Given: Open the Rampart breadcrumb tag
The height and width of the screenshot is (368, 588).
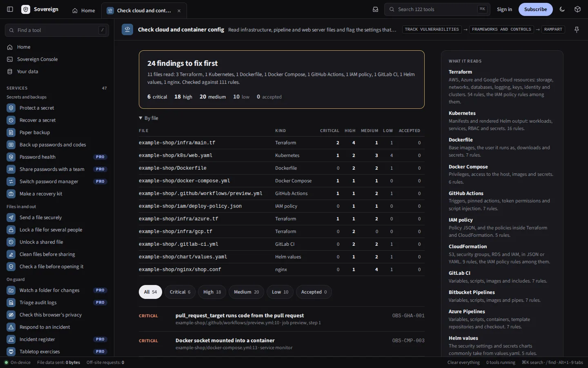Looking at the screenshot, I should coord(553,29).
